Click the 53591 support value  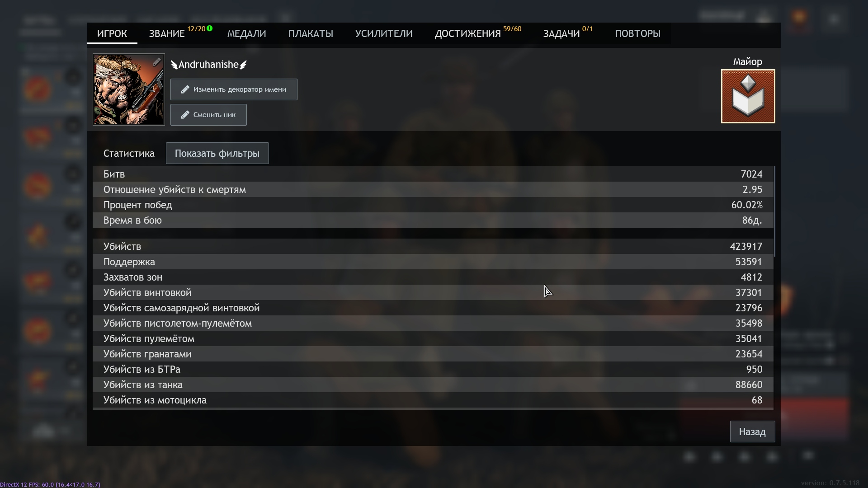(x=749, y=262)
